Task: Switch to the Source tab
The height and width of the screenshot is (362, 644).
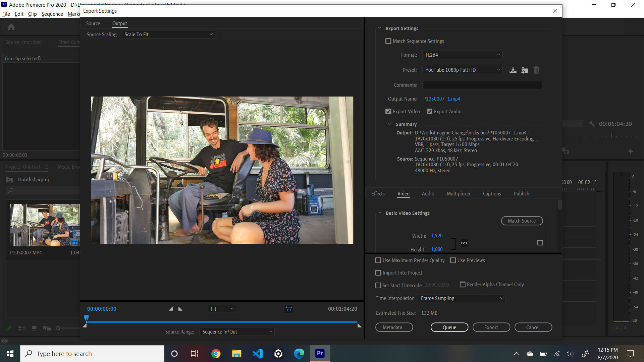Action: pos(93,23)
